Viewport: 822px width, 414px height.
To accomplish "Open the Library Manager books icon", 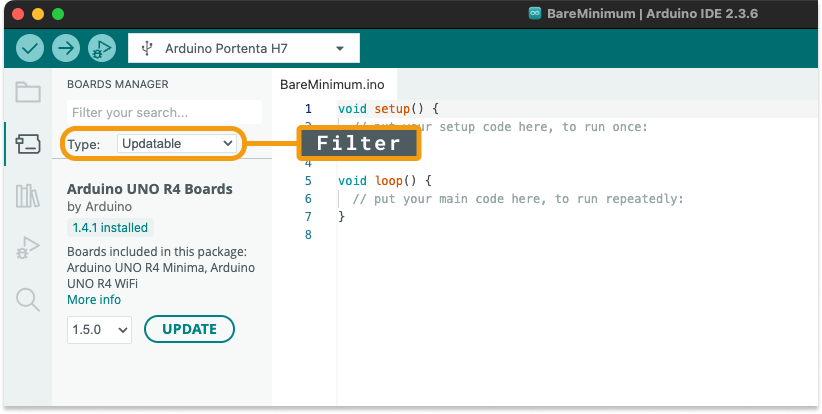I will 28,196.
